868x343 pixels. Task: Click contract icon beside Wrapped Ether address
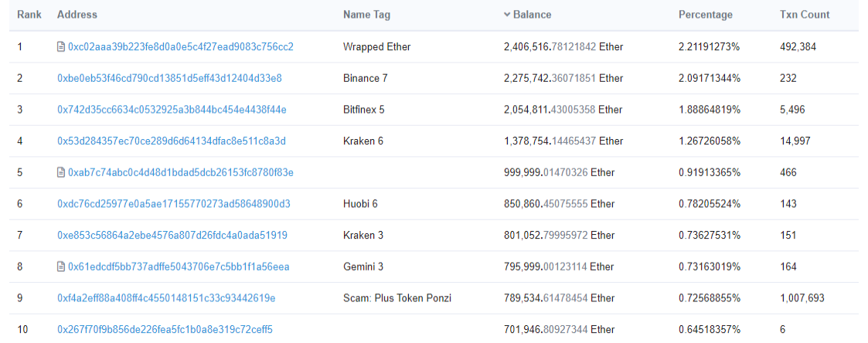[x=61, y=47]
